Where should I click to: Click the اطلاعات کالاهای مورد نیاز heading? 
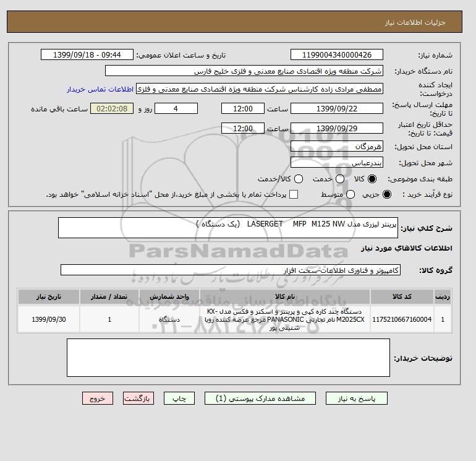407,248
